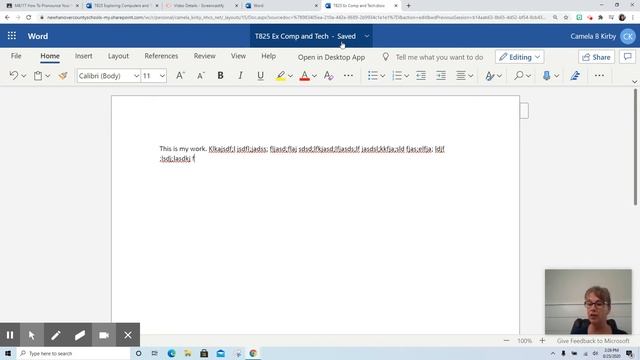This screenshot has width=640, height=360.
Task: Open more font options ellipsis
Action: pos(348,76)
